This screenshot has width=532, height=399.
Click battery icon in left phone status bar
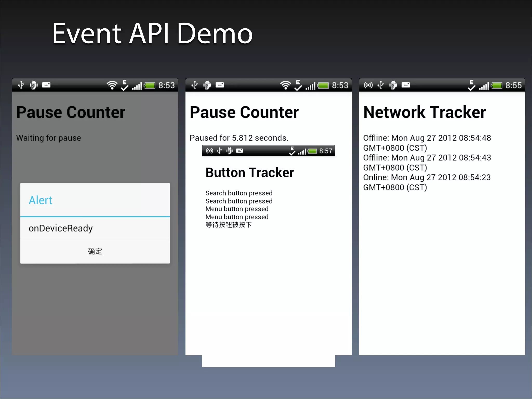[x=150, y=85]
